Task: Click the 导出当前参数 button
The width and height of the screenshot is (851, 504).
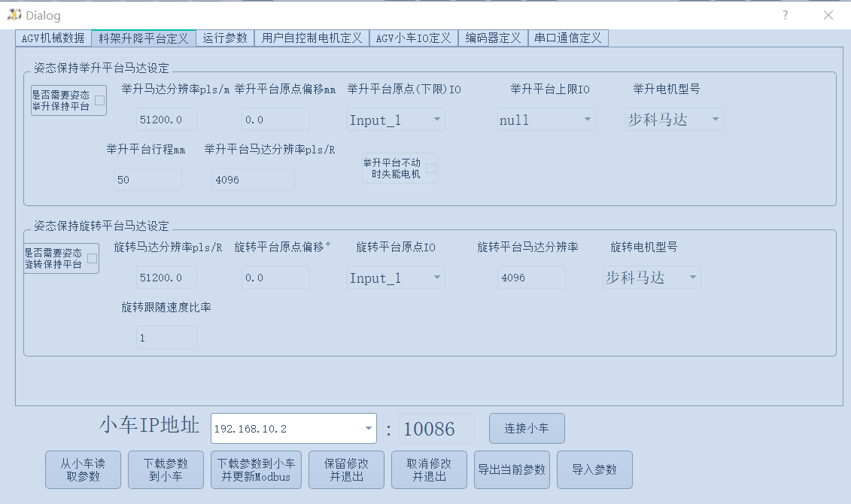Action: [x=512, y=469]
